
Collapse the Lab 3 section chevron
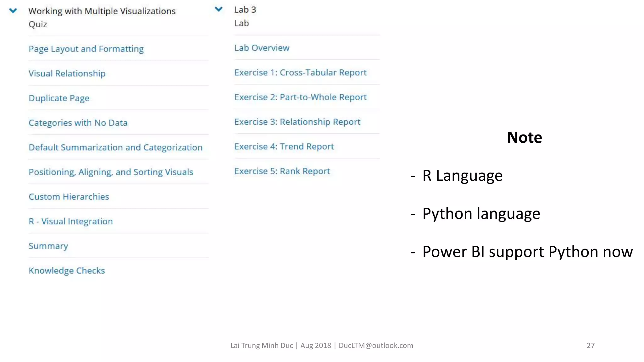(219, 9)
